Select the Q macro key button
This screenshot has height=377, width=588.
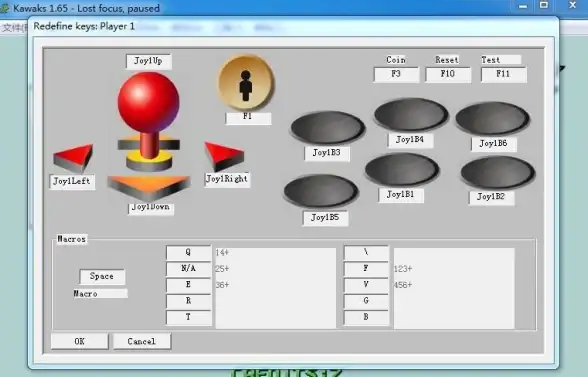point(188,252)
